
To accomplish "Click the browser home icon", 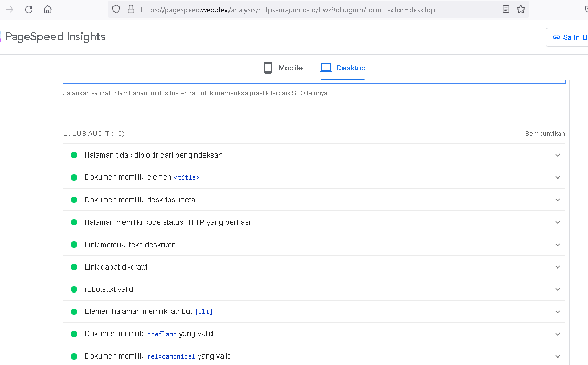I will click(48, 10).
